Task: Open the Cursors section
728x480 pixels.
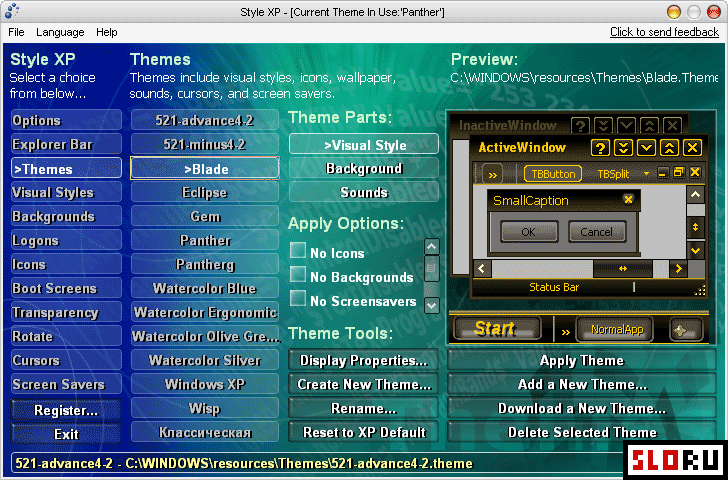Action: point(66,361)
